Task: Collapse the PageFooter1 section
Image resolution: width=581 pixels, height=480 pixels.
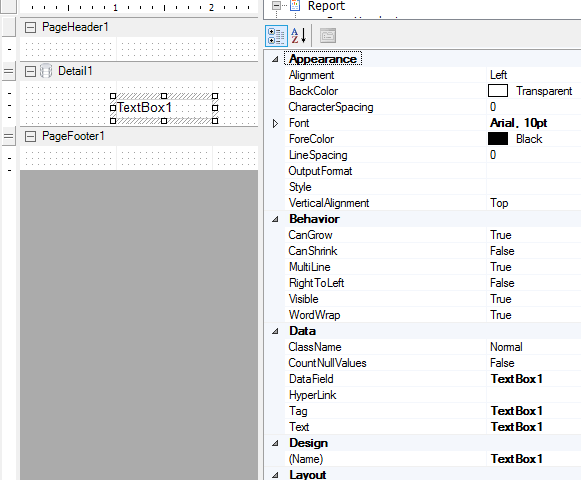Action: [30, 137]
